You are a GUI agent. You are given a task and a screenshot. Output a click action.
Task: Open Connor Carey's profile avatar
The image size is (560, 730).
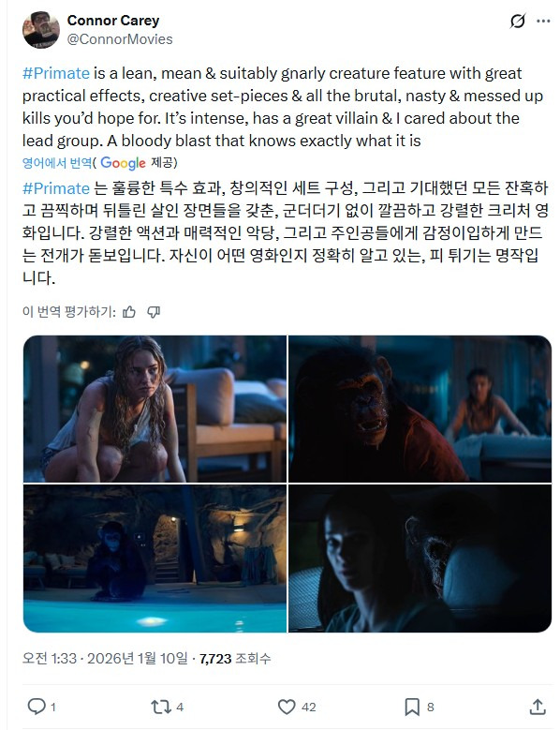tap(41, 30)
